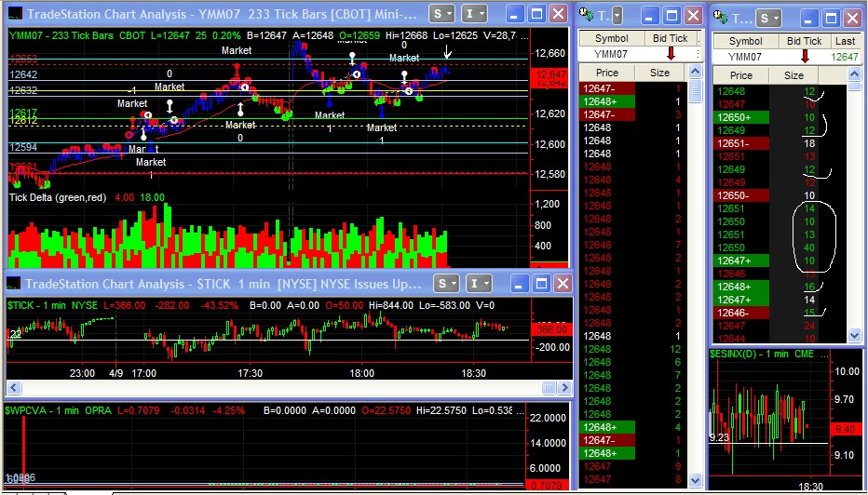Click the Tick Delta (green,red) indicator label
The image size is (868, 495).
(x=58, y=197)
